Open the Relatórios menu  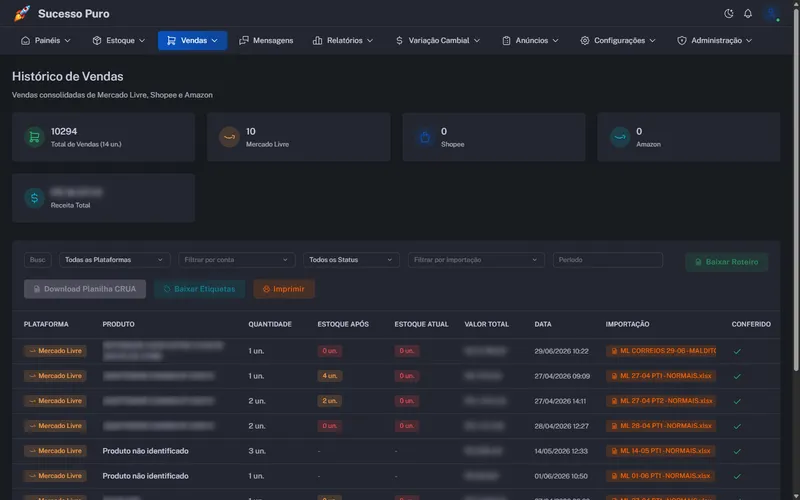pyautogui.click(x=343, y=40)
